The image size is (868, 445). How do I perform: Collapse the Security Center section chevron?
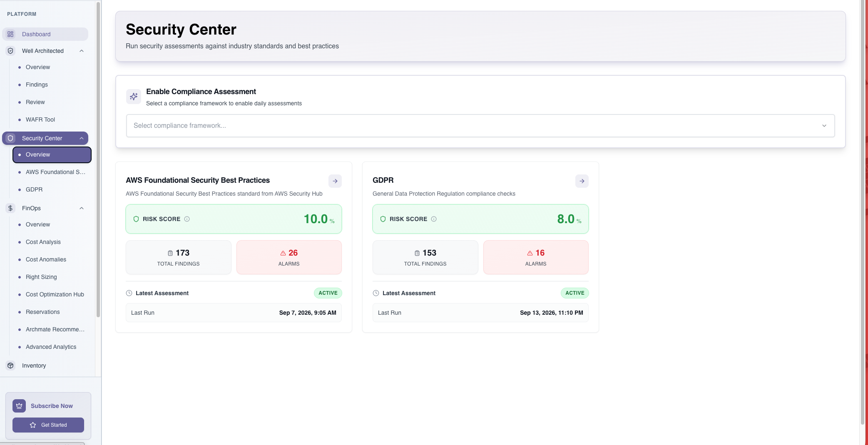coord(82,138)
